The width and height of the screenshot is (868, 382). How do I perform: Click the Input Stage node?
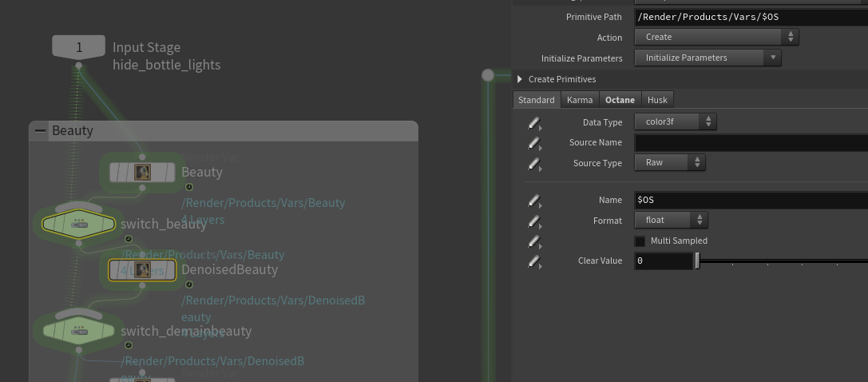point(78,47)
